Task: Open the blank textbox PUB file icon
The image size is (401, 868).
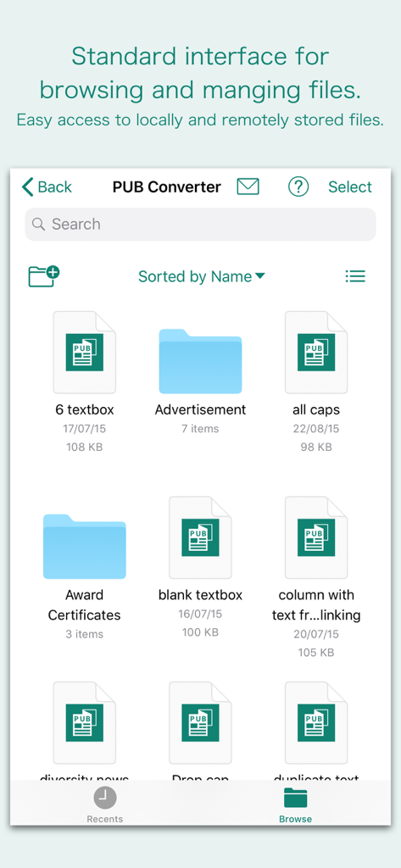Action: [200, 537]
